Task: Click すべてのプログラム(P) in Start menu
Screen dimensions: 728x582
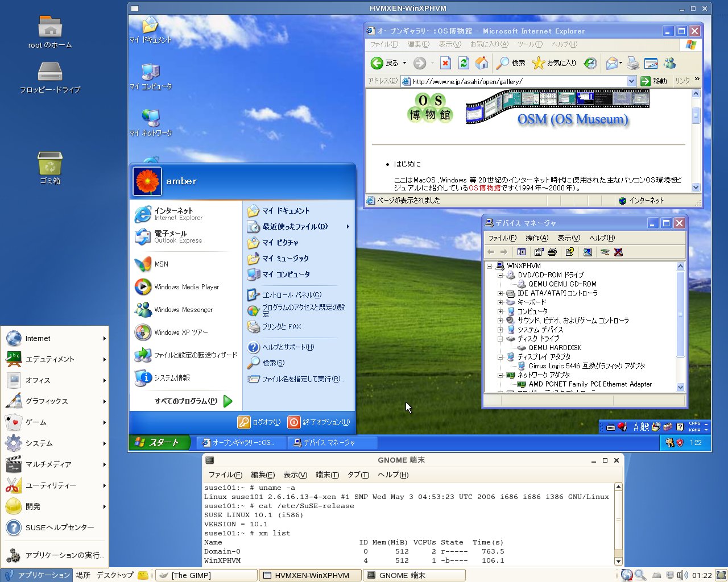Action: coord(193,401)
